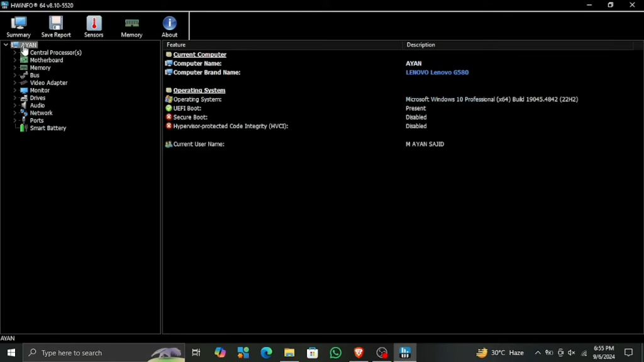Viewport: 644px width, 362px height.
Task: Click the Save Report floppy icon
Action: point(56,26)
